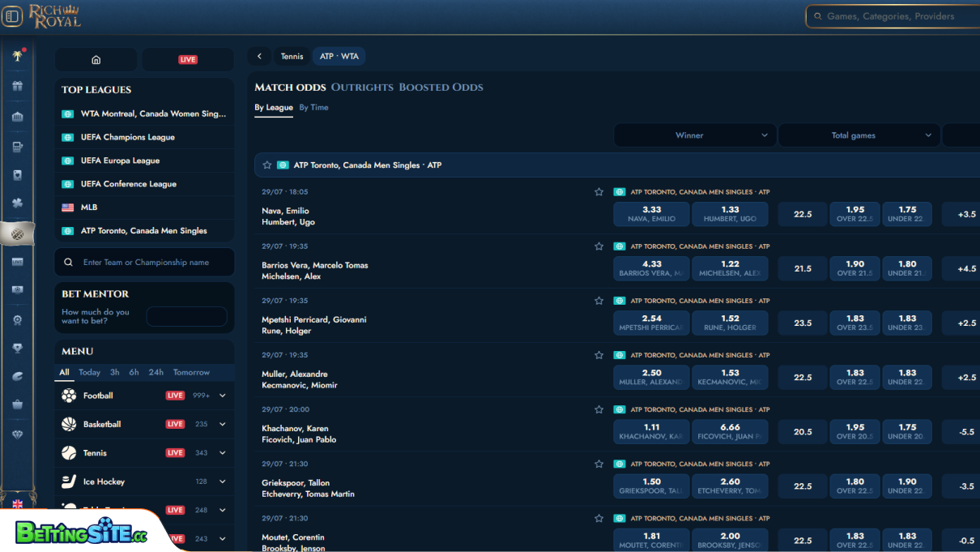
Task: Open the home icon above Top Leagues
Action: click(96, 59)
